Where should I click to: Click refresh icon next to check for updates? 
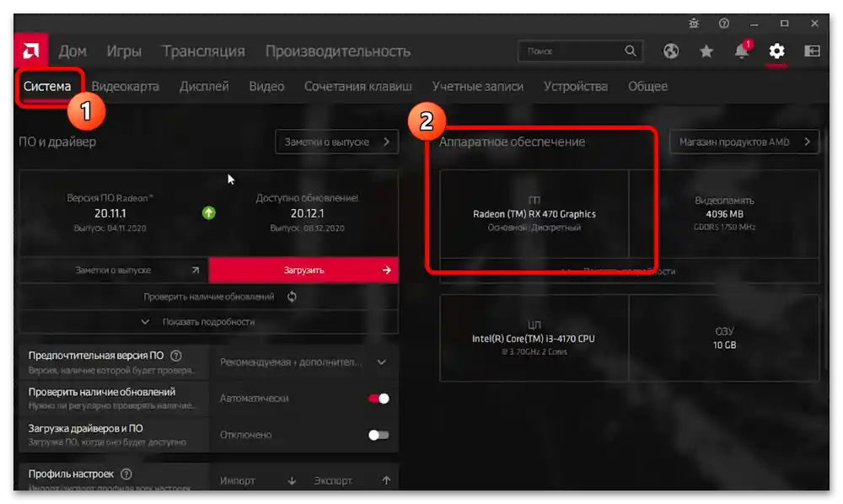pyautogui.click(x=292, y=297)
